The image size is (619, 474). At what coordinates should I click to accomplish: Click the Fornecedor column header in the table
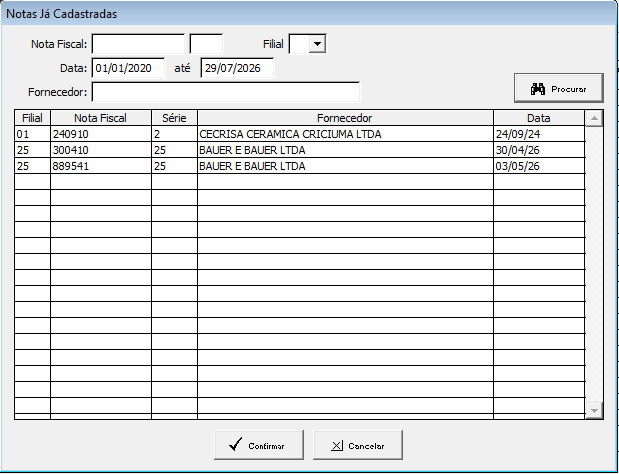pyautogui.click(x=345, y=118)
